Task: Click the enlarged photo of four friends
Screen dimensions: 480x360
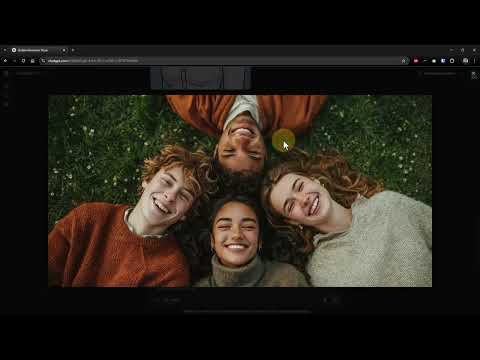Action: tap(240, 191)
